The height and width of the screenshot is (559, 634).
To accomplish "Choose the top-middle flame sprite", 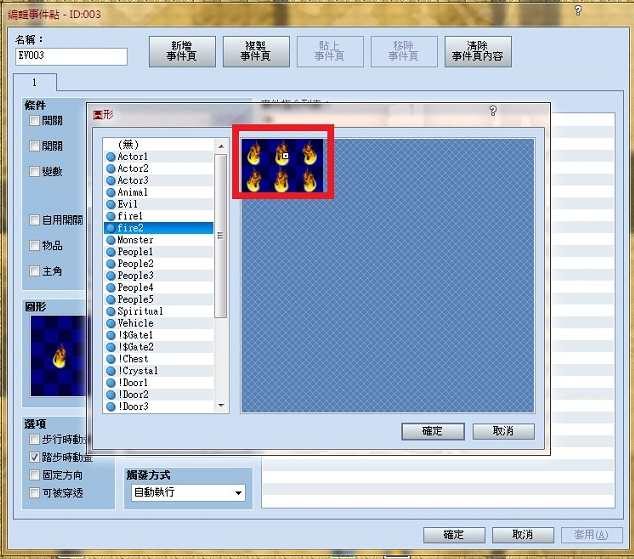I will [282, 152].
